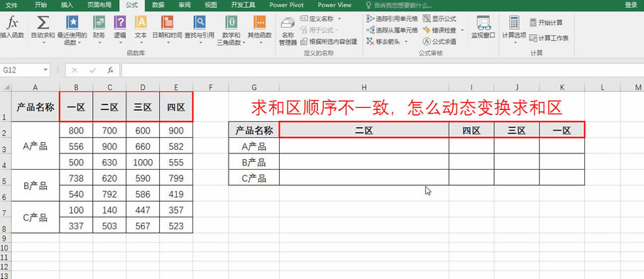Switch to the Data (数据) tab
644x279 pixels.
click(x=158, y=5)
